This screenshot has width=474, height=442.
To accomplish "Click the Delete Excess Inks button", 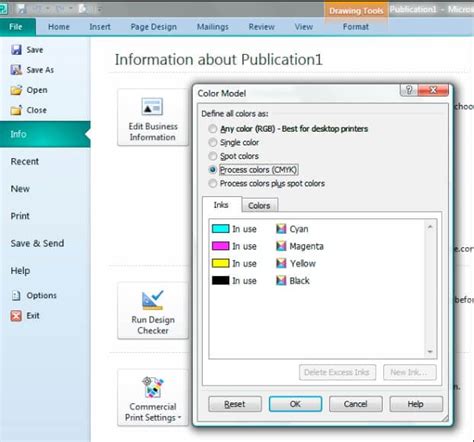I will 337,372.
